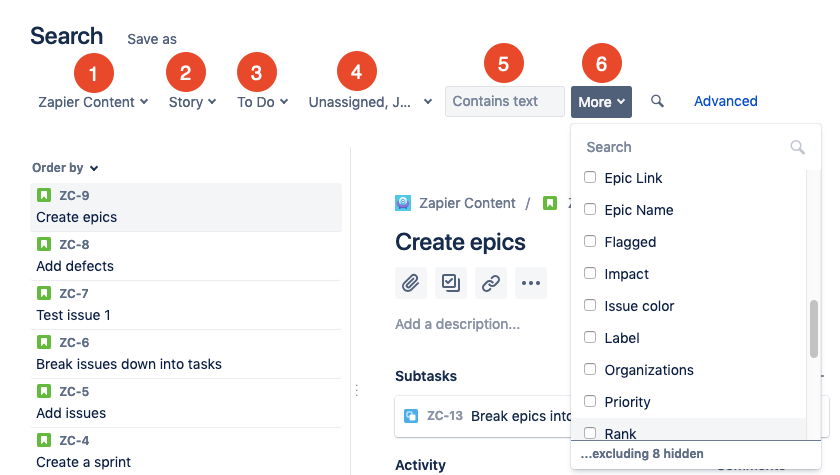
Task: Select issue ZC-8 Add defects
Action: pyautogui.click(x=186, y=256)
